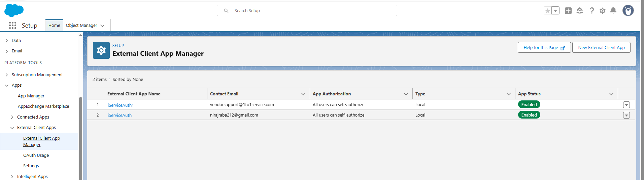Open the Object Manager tab dropdown chevron
This screenshot has height=180, width=644.
[x=102, y=26]
